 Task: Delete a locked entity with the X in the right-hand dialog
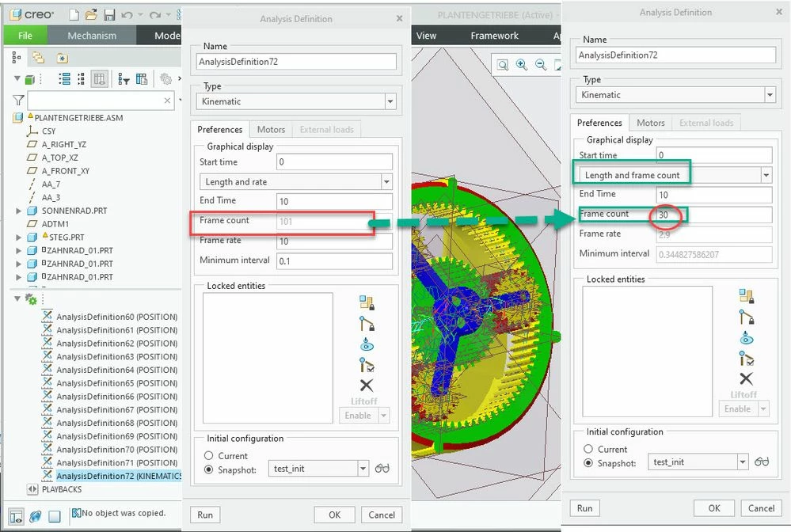[x=746, y=378]
